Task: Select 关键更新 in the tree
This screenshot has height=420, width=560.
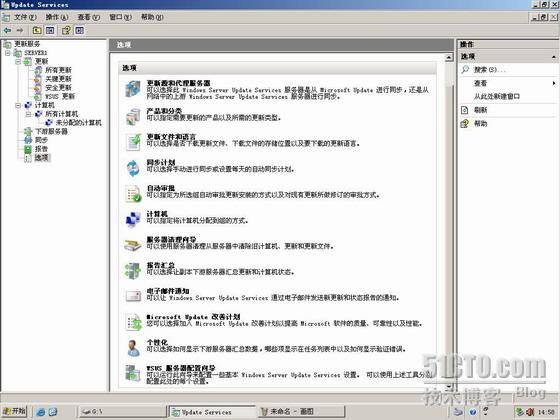Action: (58, 79)
